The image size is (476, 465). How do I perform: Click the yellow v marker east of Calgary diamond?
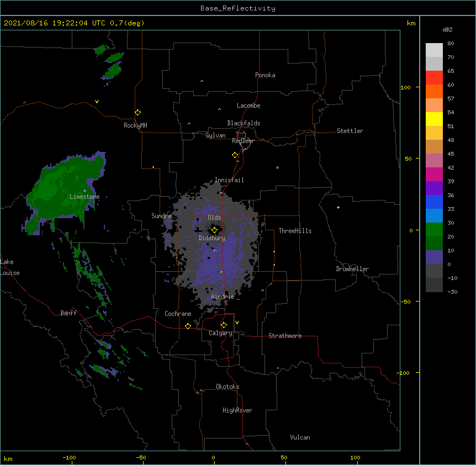(237, 323)
